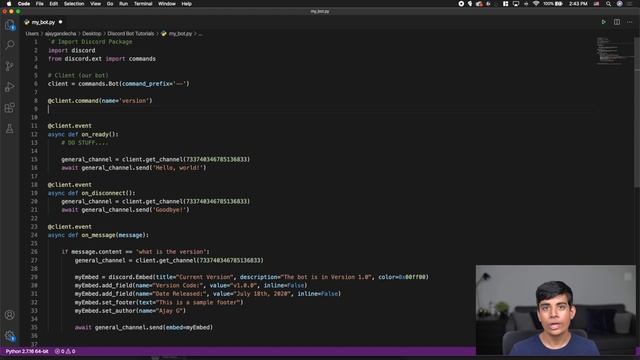Viewport: 640px width, 360px height.
Task: Open the Code application menu
Action: (24, 4)
